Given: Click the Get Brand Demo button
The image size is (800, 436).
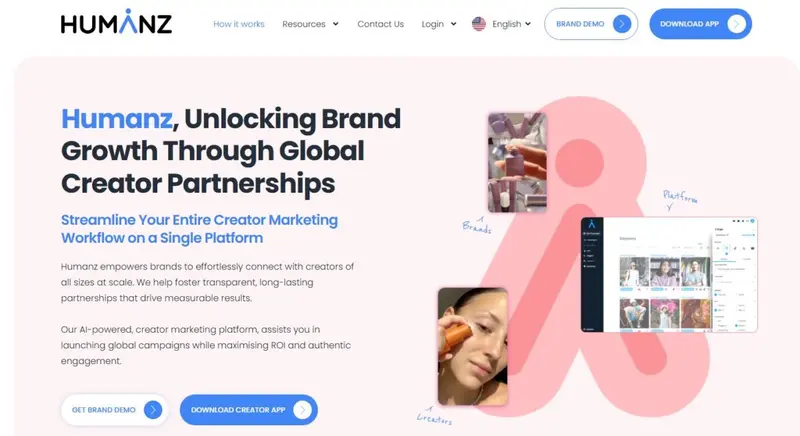Looking at the screenshot, I should (115, 409).
